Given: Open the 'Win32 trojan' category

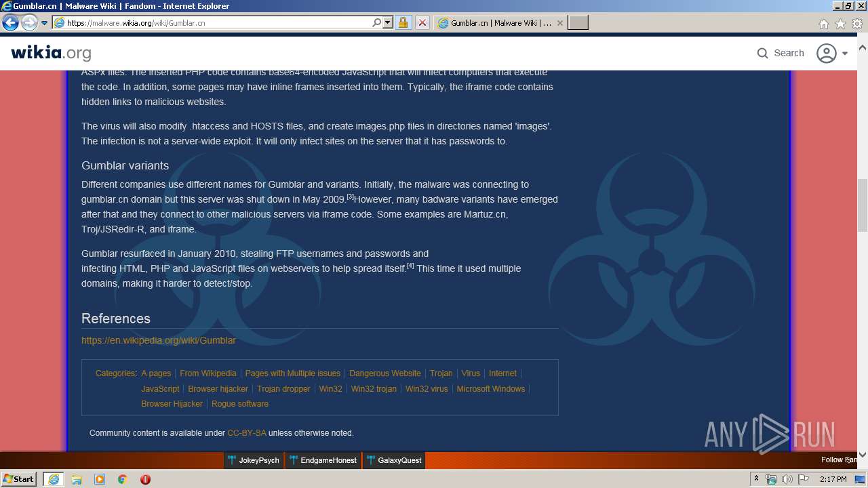Looking at the screenshot, I should pos(374,389).
